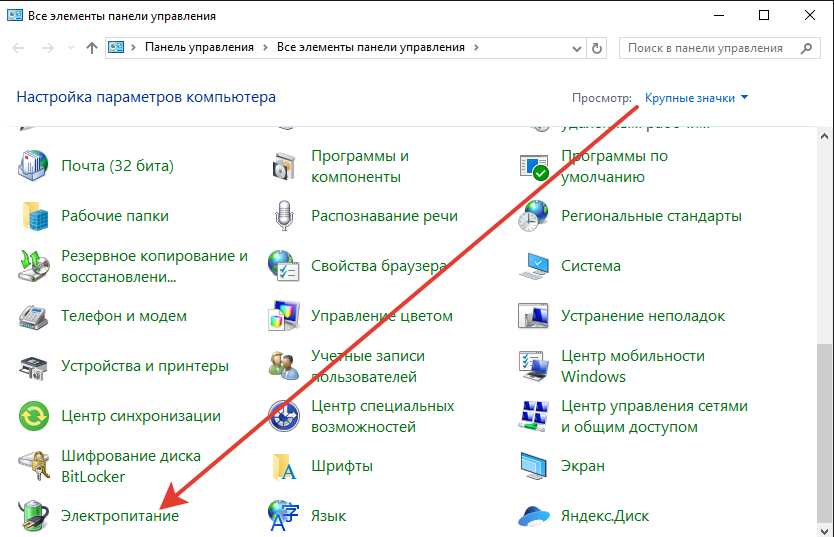Click the refresh button beside address bar
The image size is (834, 537).
click(598, 47)
